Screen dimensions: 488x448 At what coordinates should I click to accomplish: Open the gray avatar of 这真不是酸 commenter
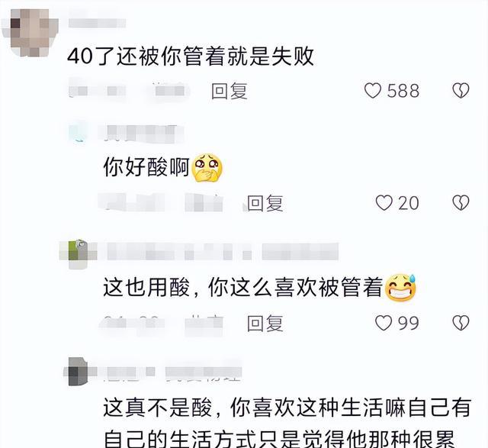pos(78,372)
